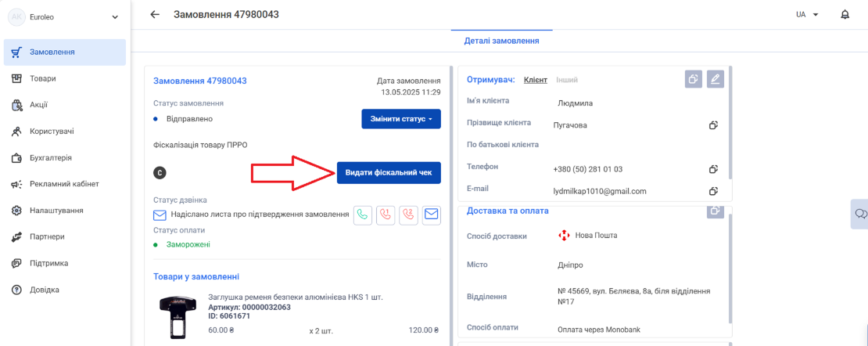Copy delivery info in Доставка та оплата
Screen dimensions: 868x346
coord(716,211)
